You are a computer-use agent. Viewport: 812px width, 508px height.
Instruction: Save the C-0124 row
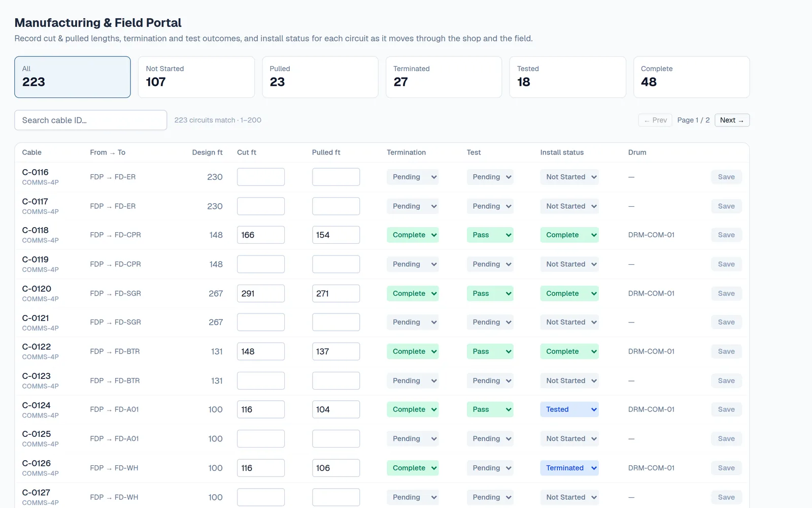coord(726,409)
